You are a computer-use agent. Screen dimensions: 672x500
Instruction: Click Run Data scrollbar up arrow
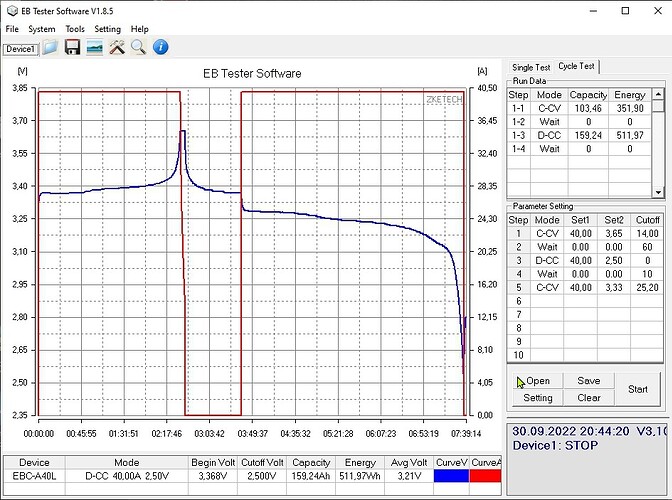pyautogui.click(x=658, y=94)
